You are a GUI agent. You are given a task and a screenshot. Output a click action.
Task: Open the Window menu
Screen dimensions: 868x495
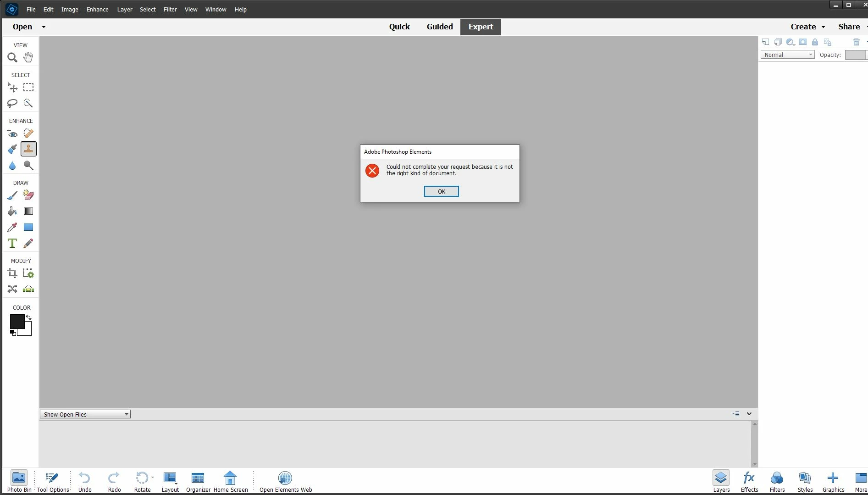[216, 9]
